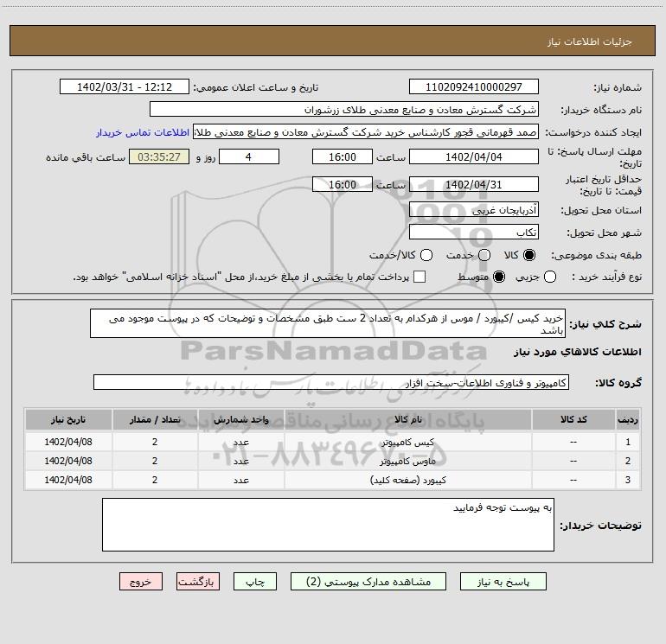
Task: Click the response deadline time 16:00 field
Action: coord(343,156)
